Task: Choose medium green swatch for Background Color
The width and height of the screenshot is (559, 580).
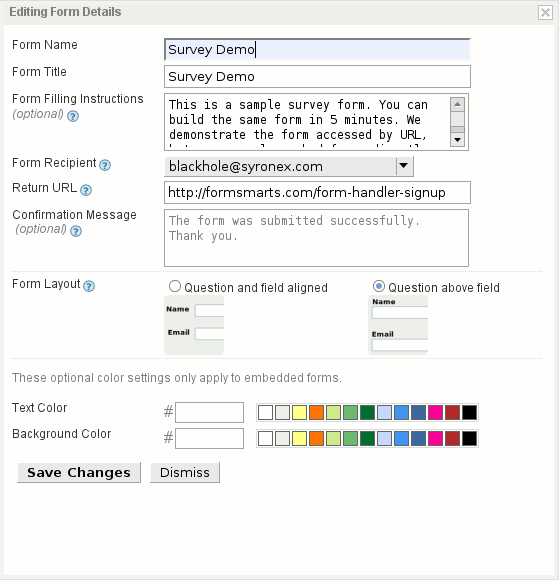Action: tap(350, 438)
